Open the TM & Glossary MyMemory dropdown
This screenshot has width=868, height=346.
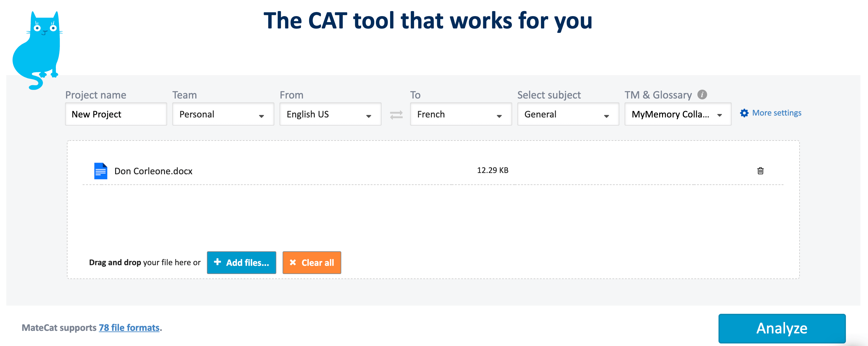[677, 114]
